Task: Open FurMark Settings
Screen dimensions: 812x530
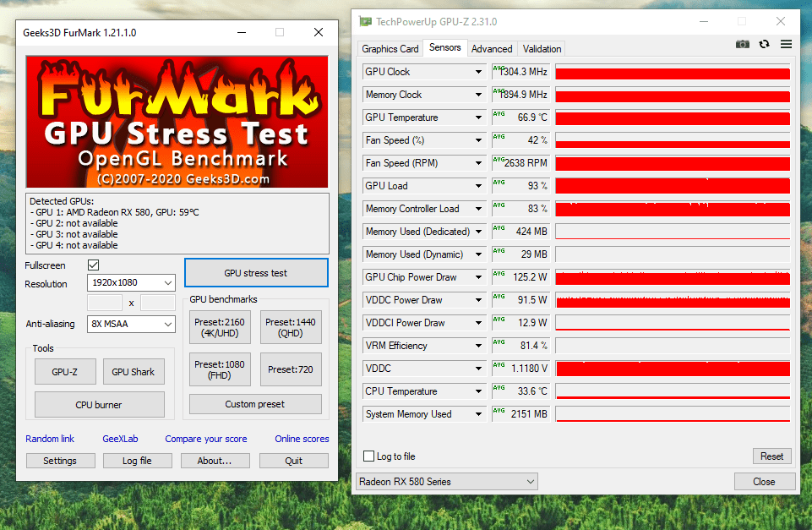Action: 61,461
